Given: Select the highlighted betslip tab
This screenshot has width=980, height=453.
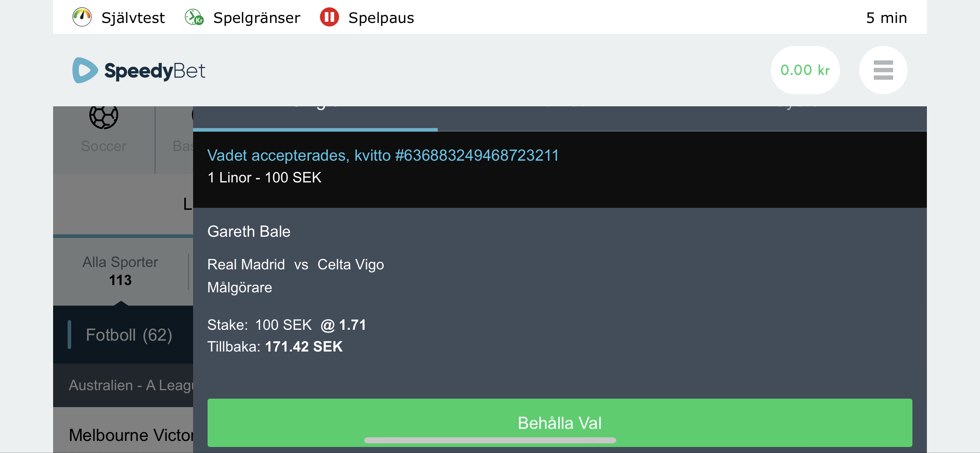Looking at the screenshot, I should coord(315,118).
